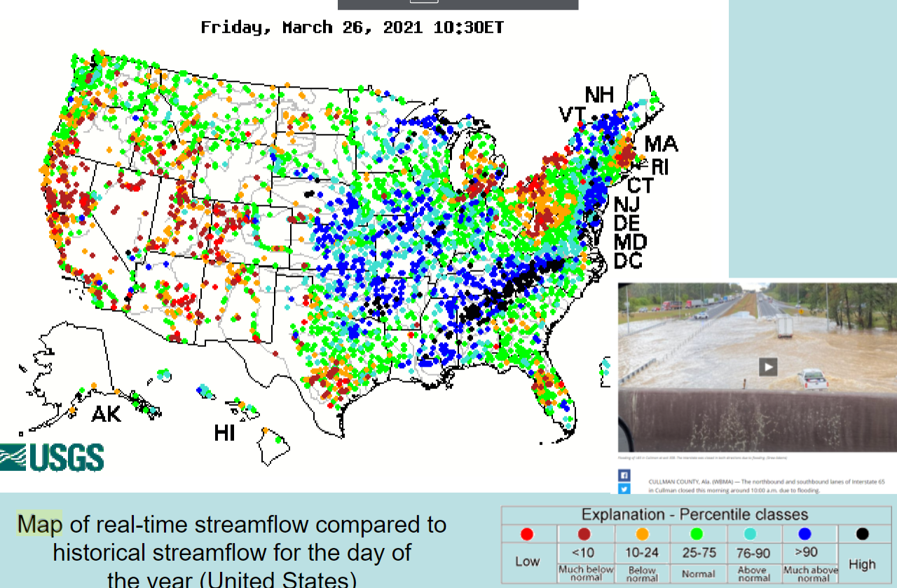This screenshot has width=897, height=588.
Task: Select the dark red <10 legend dot
Action: 584,535
